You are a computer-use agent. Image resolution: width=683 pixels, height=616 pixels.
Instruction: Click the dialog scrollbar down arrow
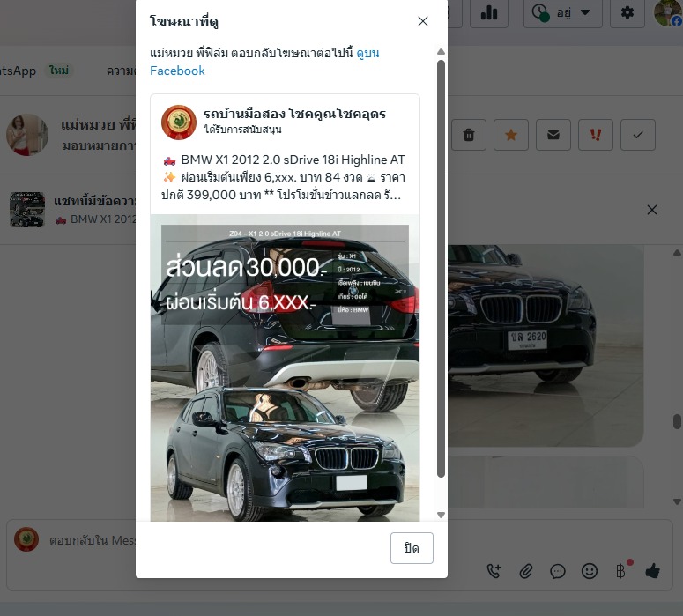[x=441, y=515]
